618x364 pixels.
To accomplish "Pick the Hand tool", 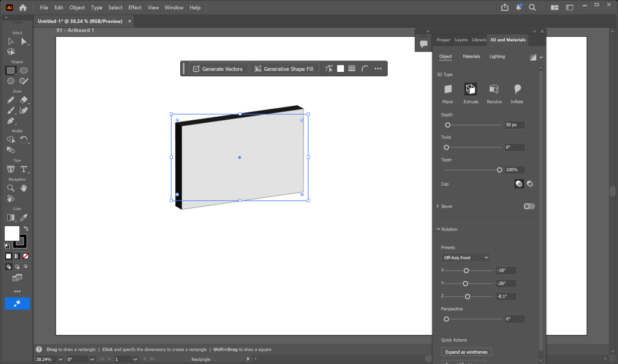I will [x=24, y=188].
